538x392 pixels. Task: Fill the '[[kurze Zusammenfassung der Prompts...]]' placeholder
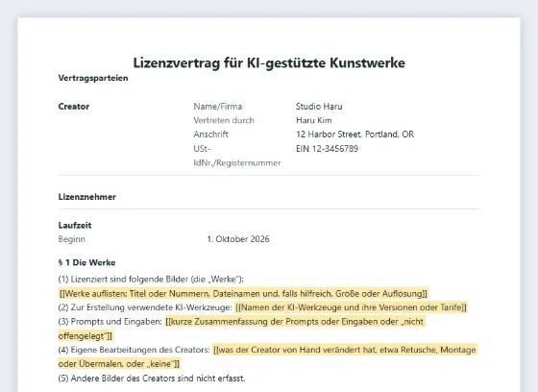[242, 329]
